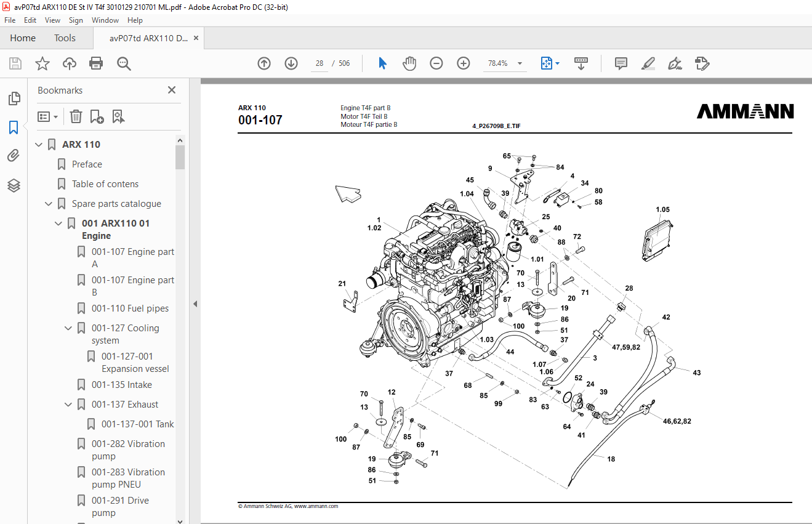Add a comment with speech bubble icon
The image size is (812, 524).
point(621,63)
